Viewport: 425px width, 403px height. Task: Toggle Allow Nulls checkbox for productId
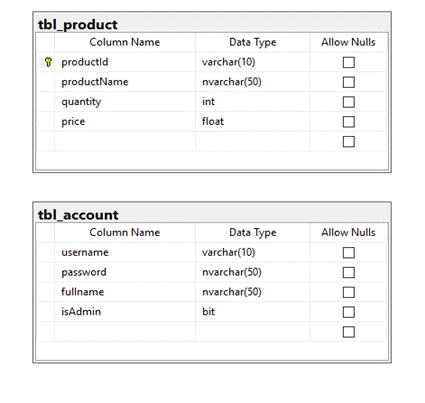pos(348,62)
